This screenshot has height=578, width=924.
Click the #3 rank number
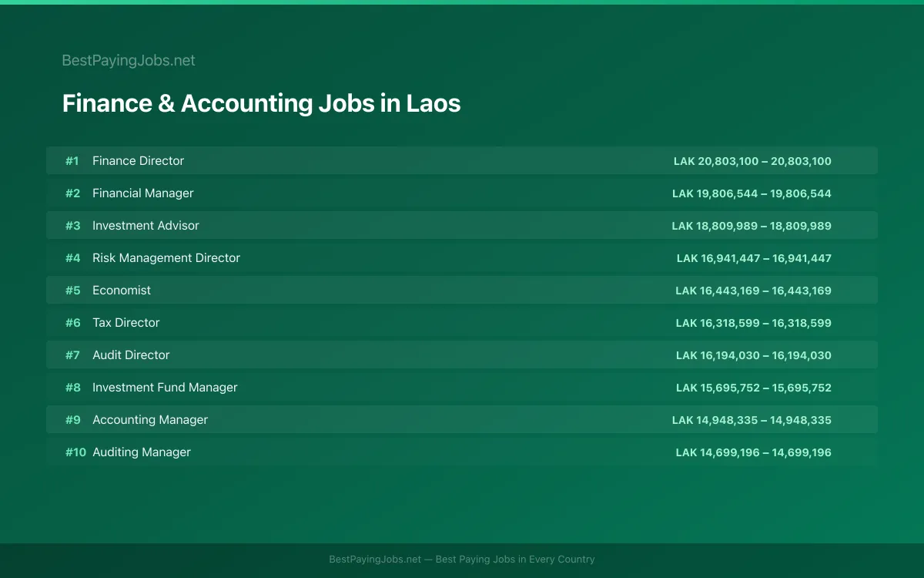72,226
